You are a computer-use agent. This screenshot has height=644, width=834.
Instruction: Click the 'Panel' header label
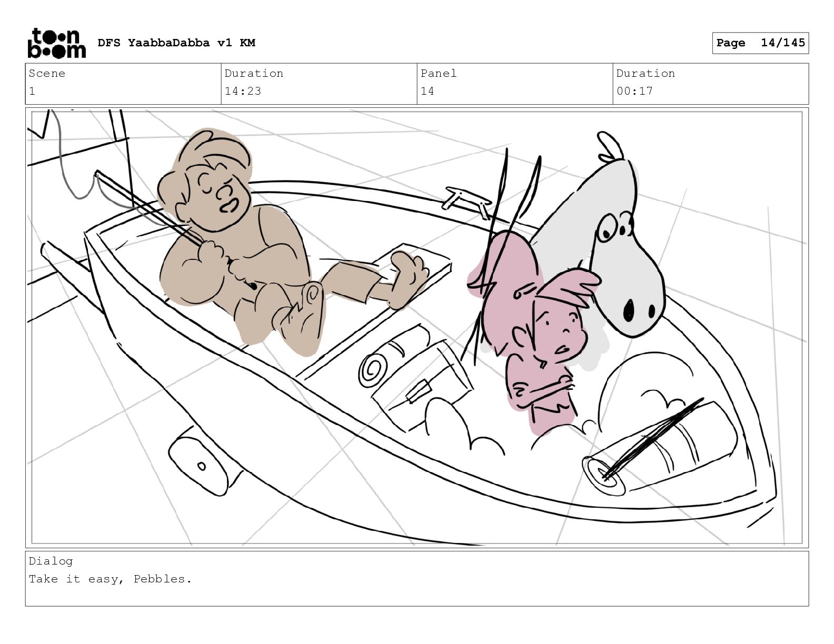coord(439,73)
